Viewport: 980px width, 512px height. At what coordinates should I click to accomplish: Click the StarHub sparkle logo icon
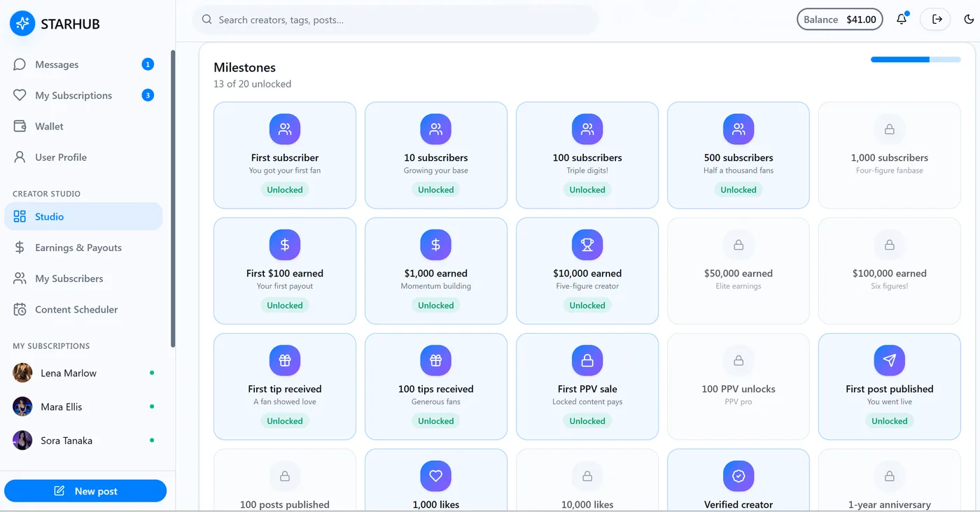pyautogui.click(x=22, y=24)
